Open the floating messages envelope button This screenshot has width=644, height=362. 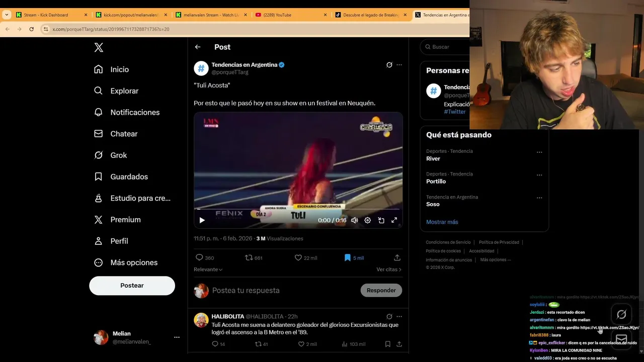[x=621, y=339]
